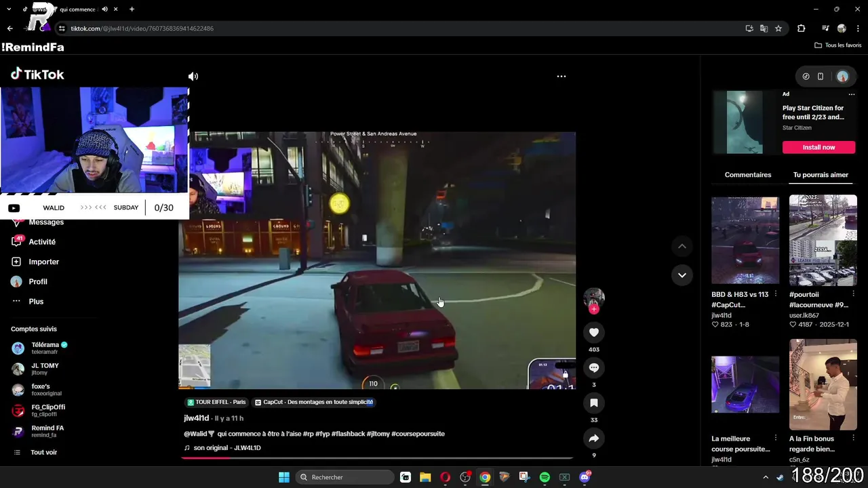The height and width of the screenshot is (488, 868).
Task: Click the phone app icon top right
Action: point(820,77)
